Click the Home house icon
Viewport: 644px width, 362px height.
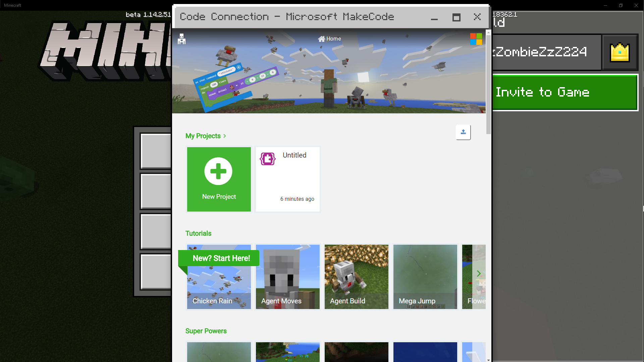pos(321,39)
